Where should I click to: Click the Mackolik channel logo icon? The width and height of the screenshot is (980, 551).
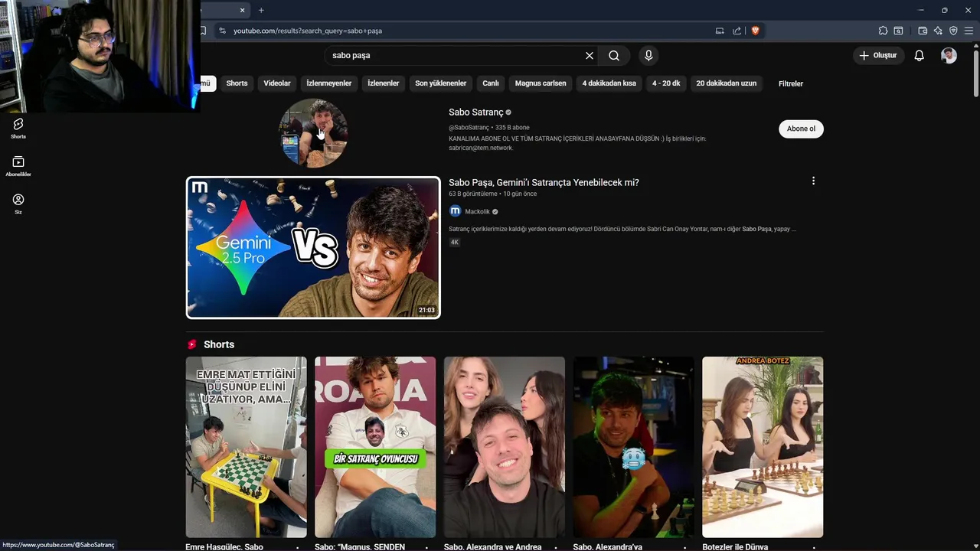455,211
